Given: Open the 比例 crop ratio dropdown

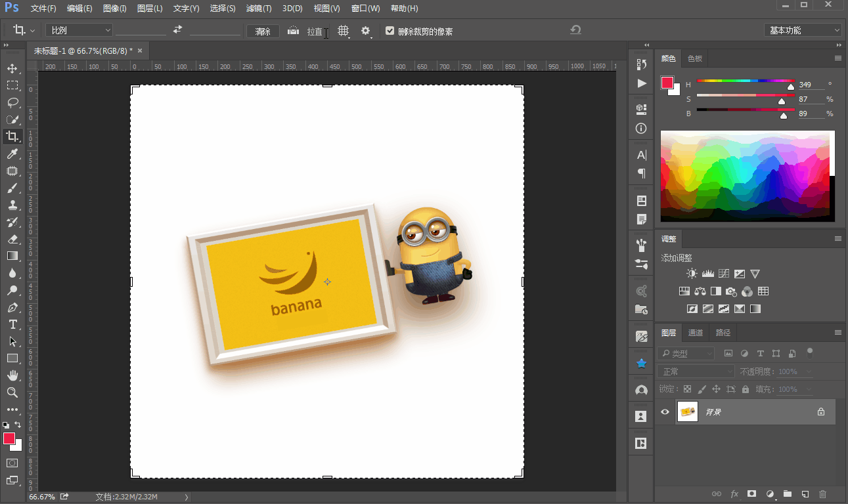Looking at the screenshot, I should coord(79,30).
